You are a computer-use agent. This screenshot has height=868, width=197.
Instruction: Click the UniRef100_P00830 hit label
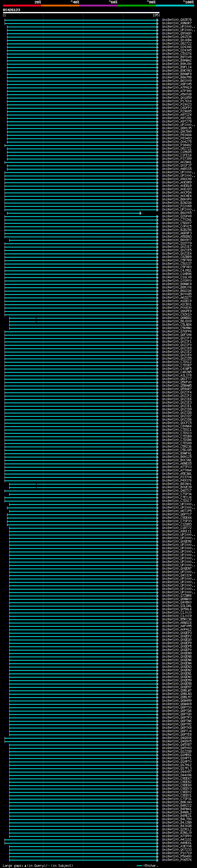(176, 308)
